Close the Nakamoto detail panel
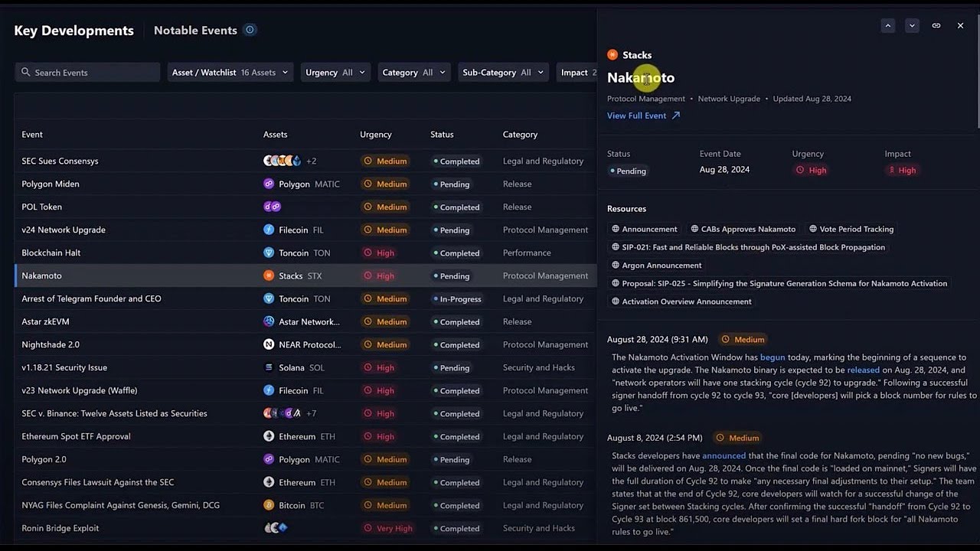980x551 pixels. (960, 25)
